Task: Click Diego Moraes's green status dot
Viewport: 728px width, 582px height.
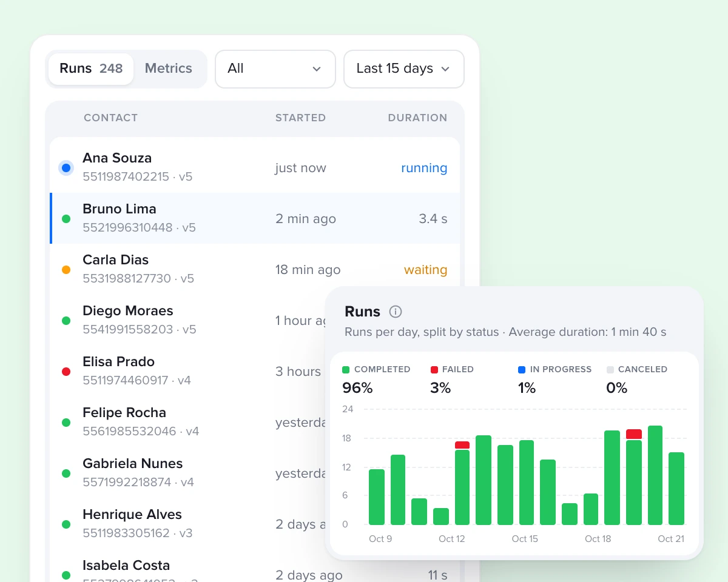Action: tap(66, 321)
